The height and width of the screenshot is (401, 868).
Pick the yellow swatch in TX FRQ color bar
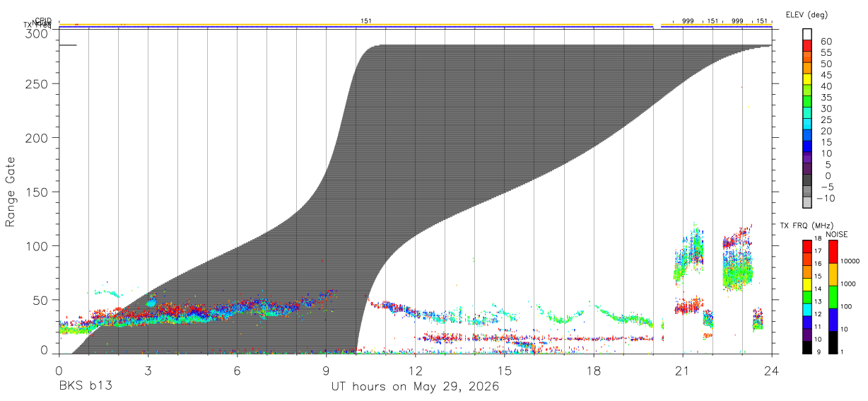click(807, 284)
